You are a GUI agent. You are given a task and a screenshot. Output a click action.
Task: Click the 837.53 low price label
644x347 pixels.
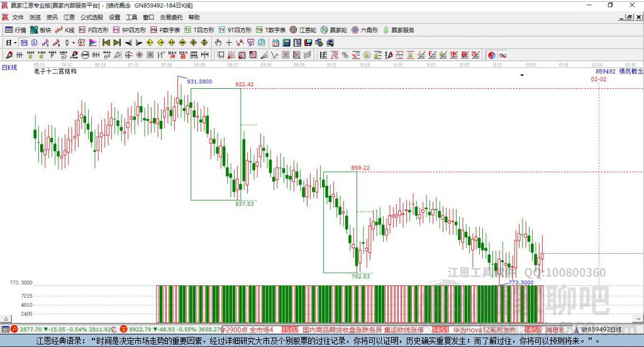click(245, 203)
